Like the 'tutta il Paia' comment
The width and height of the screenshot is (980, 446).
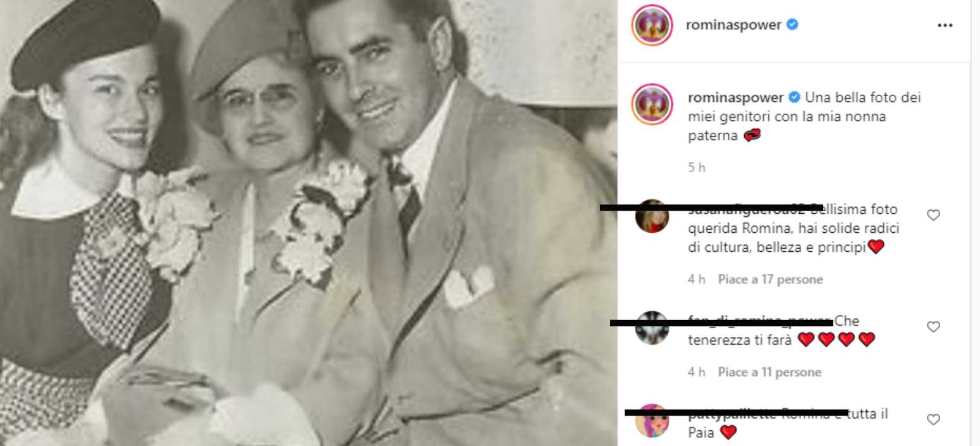coord(933,419)
